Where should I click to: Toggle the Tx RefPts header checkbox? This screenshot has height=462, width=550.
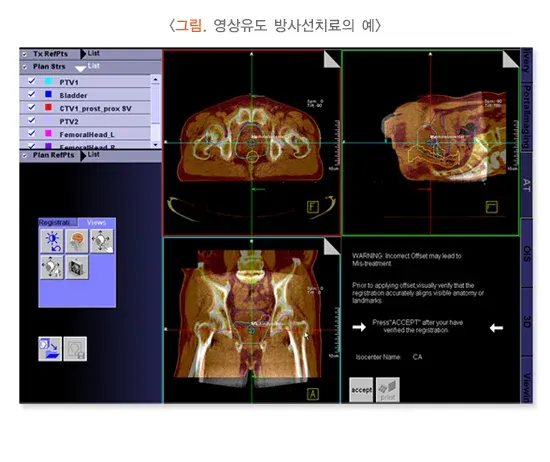point(25,54)
